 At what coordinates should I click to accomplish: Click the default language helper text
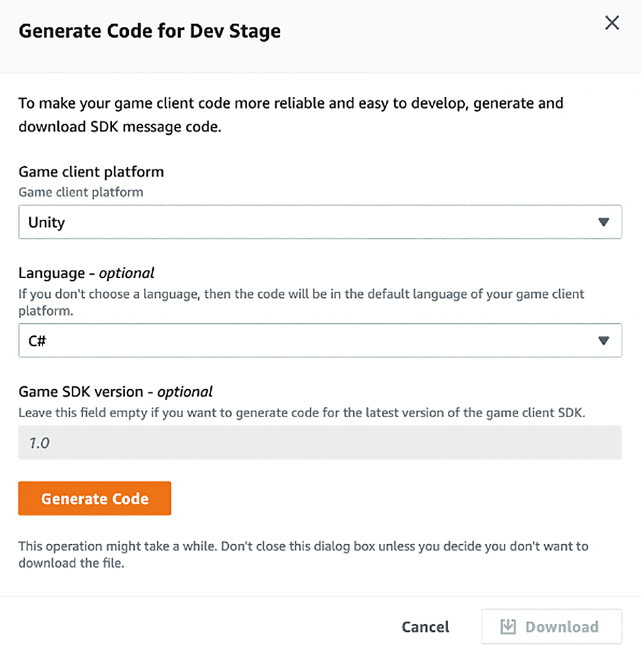coord(301,301)
